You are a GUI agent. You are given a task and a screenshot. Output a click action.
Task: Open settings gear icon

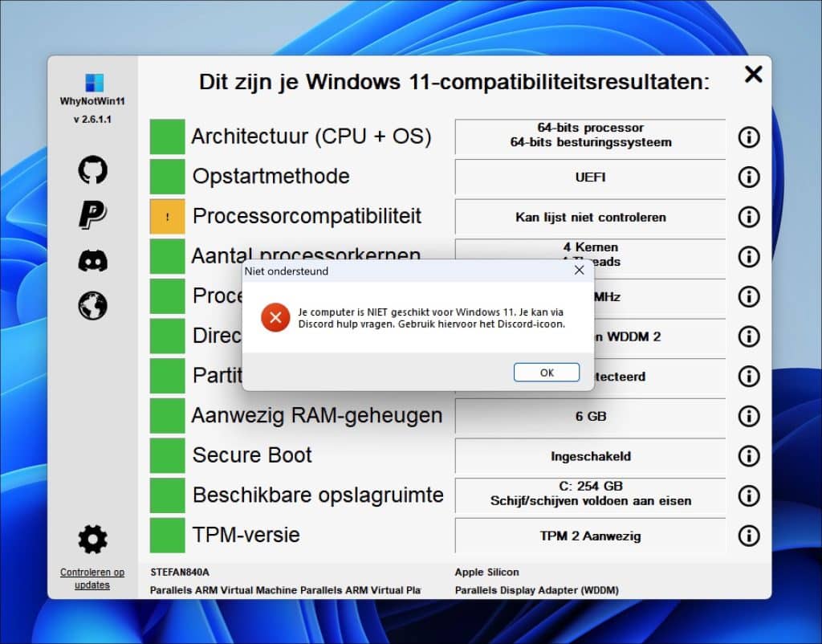point(93,539)
